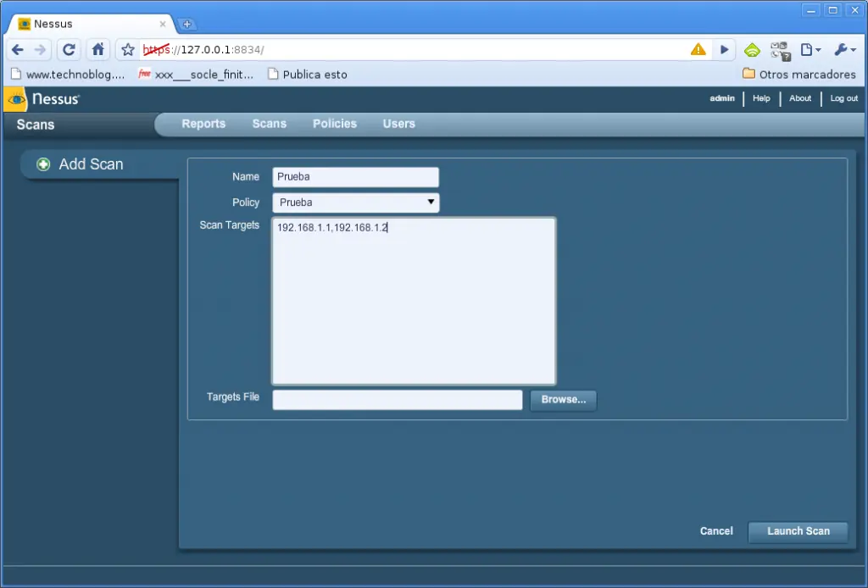Minimize the browser window
The height and width of the screenshot is (588, 868).
click(811, 10)
